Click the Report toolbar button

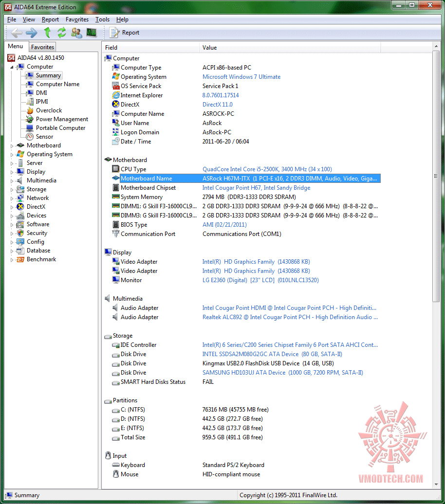[x=125, y=33]
